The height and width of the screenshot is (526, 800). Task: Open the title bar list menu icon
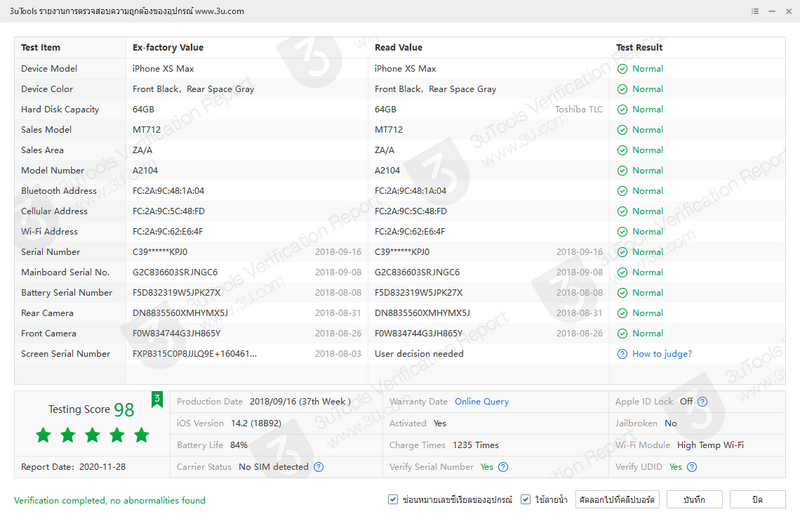pyautogui.click(x=755, y=11)
